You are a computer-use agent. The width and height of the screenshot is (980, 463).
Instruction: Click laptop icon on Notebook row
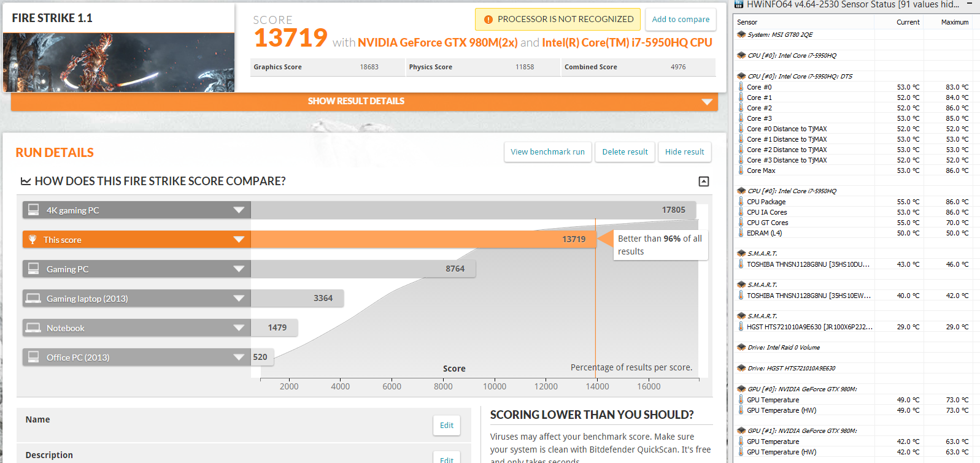[x=33, y=327]
